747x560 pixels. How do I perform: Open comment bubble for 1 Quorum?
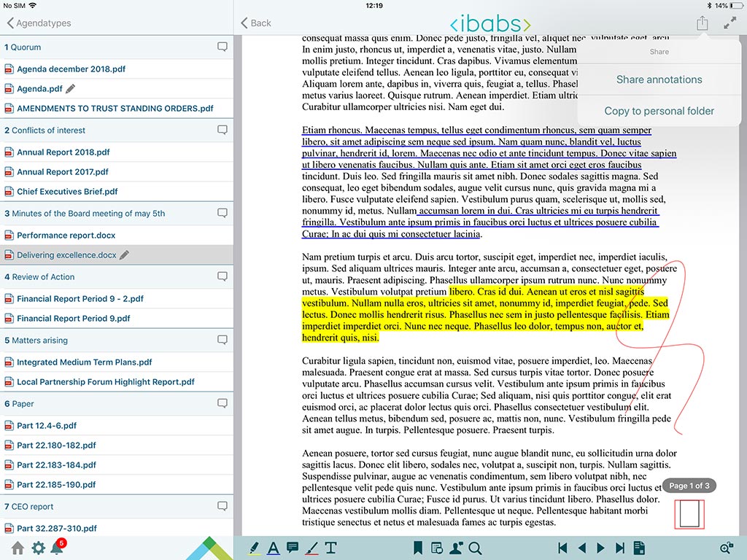pos(222,47)
